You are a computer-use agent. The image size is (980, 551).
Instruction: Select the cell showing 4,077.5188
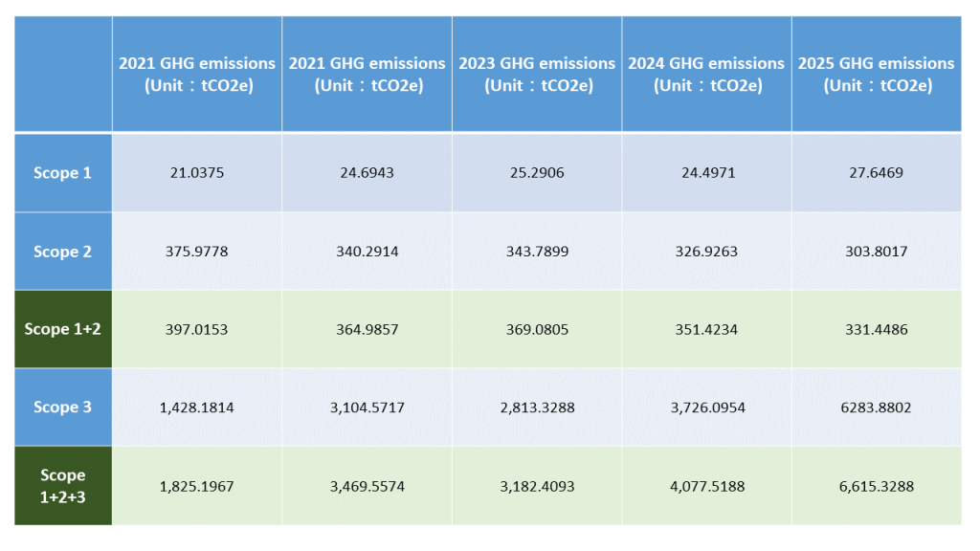point(706,486)
